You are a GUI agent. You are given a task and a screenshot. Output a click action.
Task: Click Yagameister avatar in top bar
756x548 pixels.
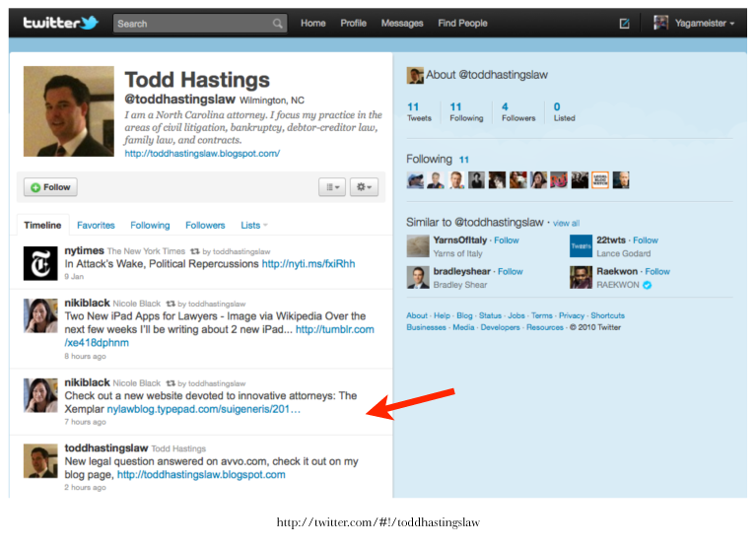(x=660, y=23)
